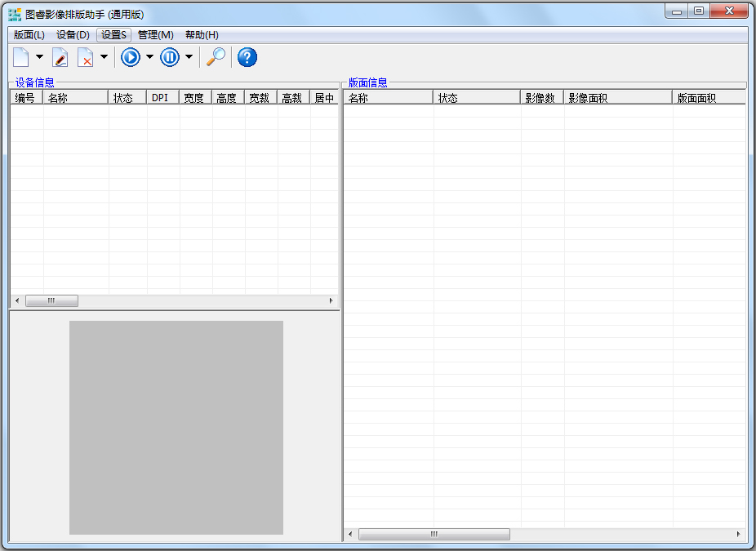Open dropdown arrow next to play icon

[149, 57]
